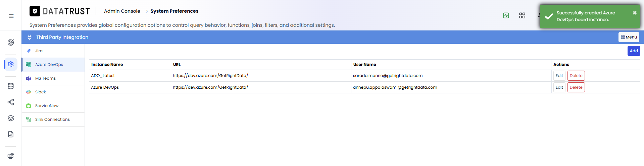The height and width of the screenshot is (166, 644).
Task: Dismiss the success notification toast
Action: click(x=635, y=13)
